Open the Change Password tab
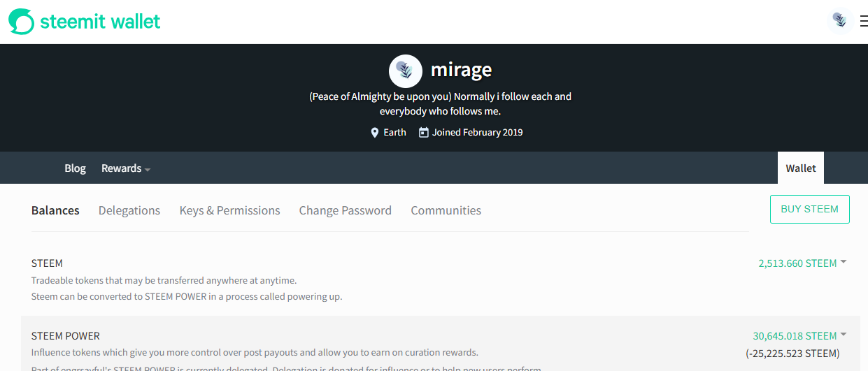This screenshot has width=868, height=371. 345,210
